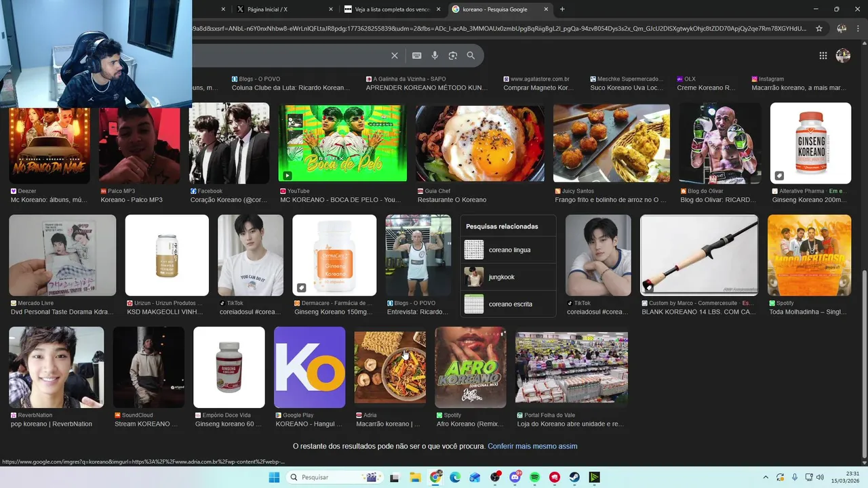Click the magnifying glass search button
The height and width of the screenshot is (488, 868).
pyautogui.click(x=471, y=56)
